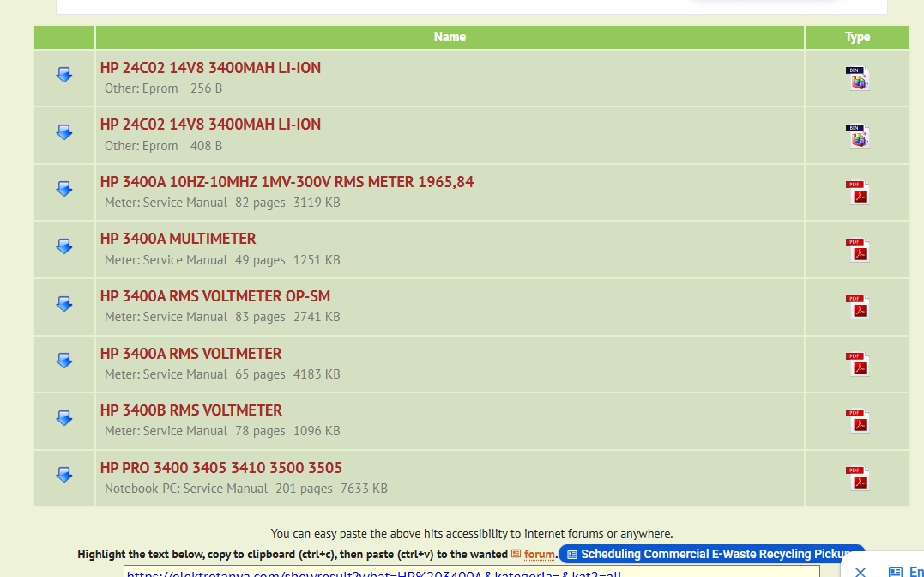
Task: Click 'Meter: Service Manual 49 pages 1251 KB' text
Action: click(222, 260)
